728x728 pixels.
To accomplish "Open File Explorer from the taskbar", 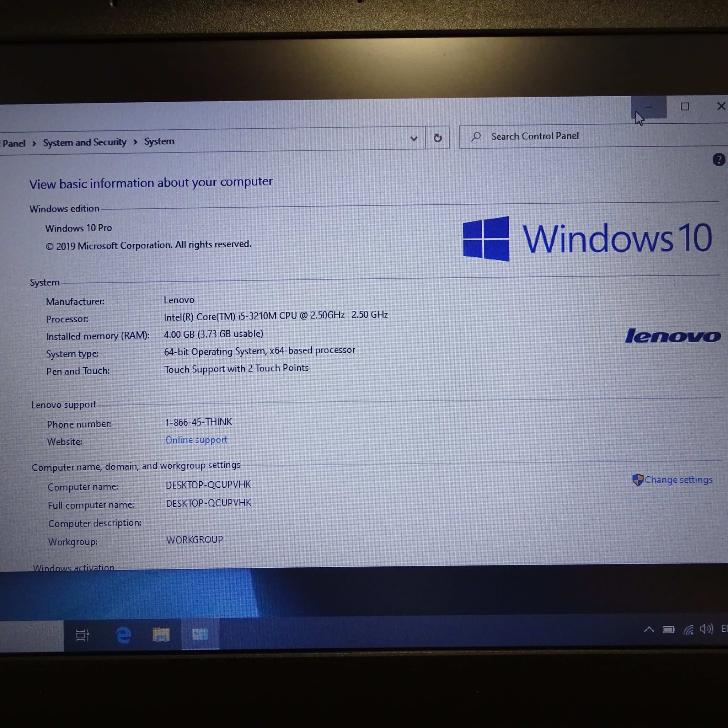I will 161,635.
